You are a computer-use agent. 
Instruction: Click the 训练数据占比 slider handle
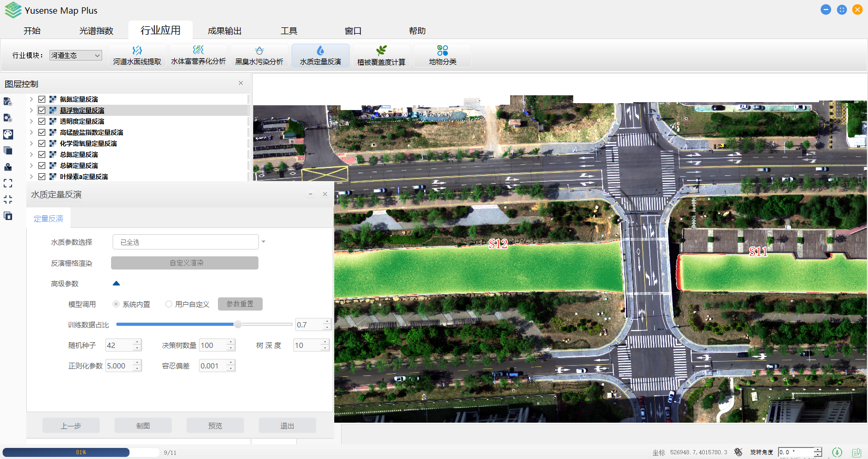[238, 324]
